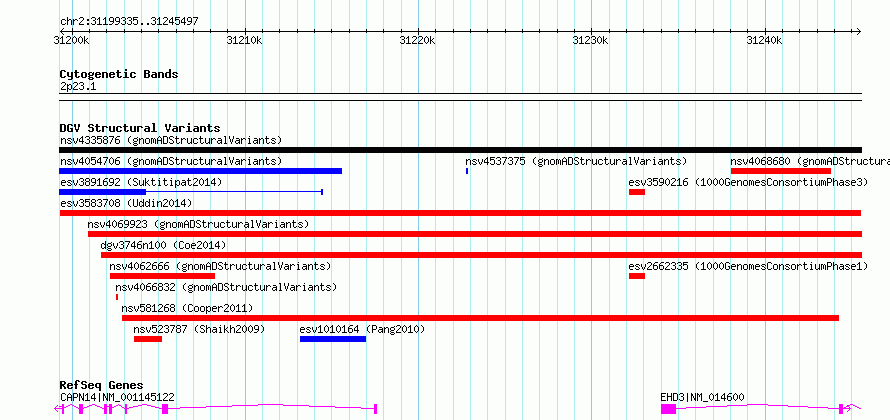Click the tiny blue nsv4537375 marker
Image resolution: width=890 pixels, height=420 pixels.
point(467,171)
